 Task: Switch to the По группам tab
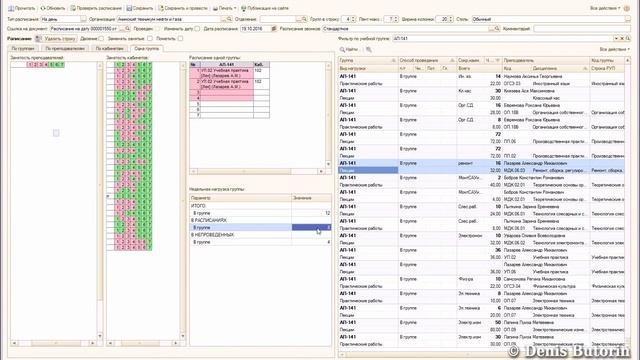(23, 49)
